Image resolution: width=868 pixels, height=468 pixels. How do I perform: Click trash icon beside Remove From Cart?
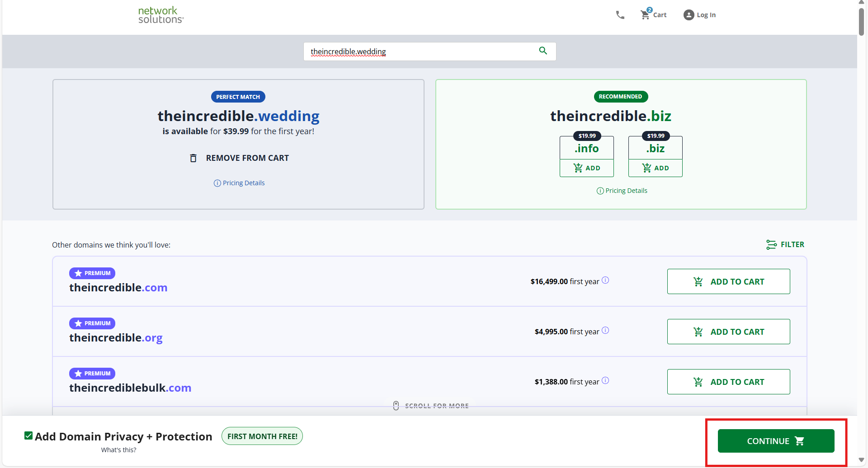[193, 158]
